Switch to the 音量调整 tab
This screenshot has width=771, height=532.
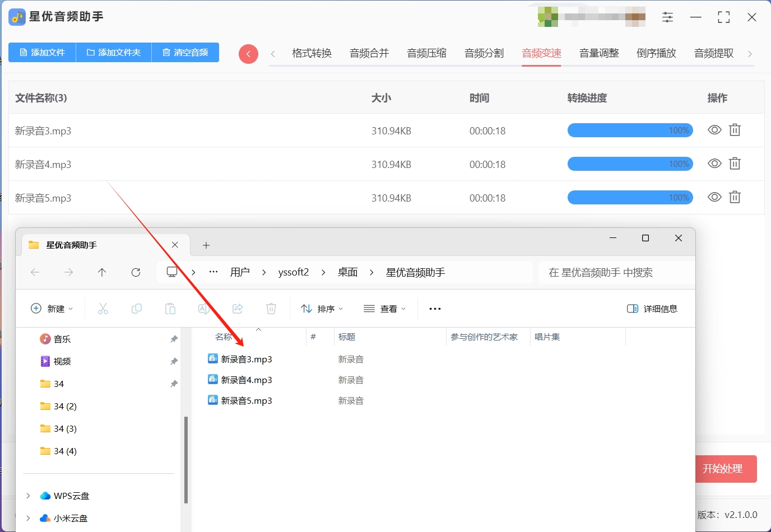[x=599, y=53]
